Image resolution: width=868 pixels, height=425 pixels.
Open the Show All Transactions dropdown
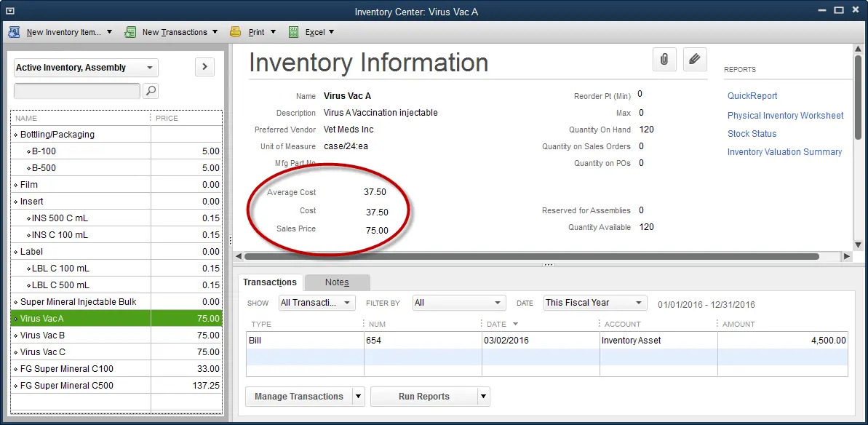[x=316, y=303]
